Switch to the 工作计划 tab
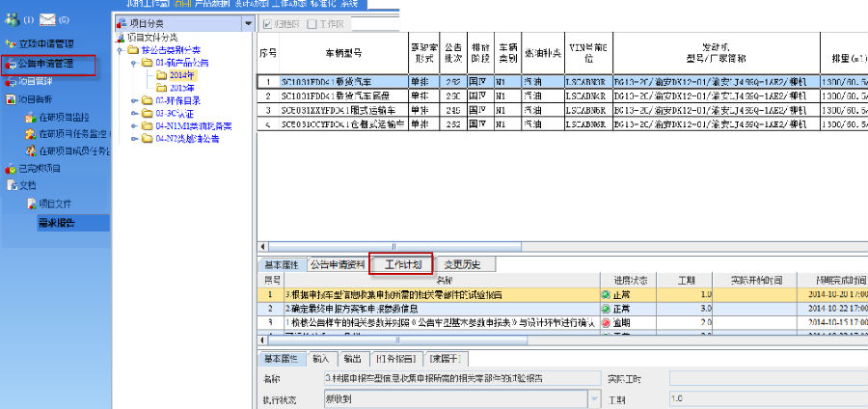The height and width of the screenshot is (409, 868). (x=403, y=264)
